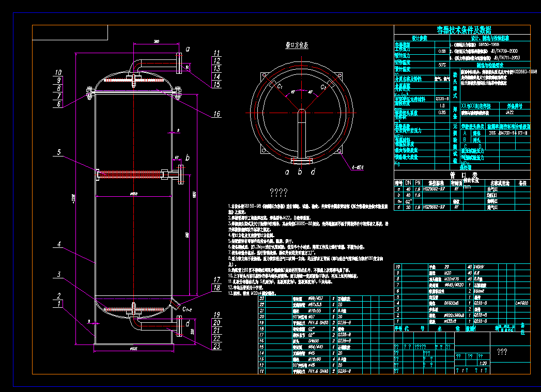541x392 pixels.
Task: Select the 0.85 weld joint coefficient cell
Action: 443,112
